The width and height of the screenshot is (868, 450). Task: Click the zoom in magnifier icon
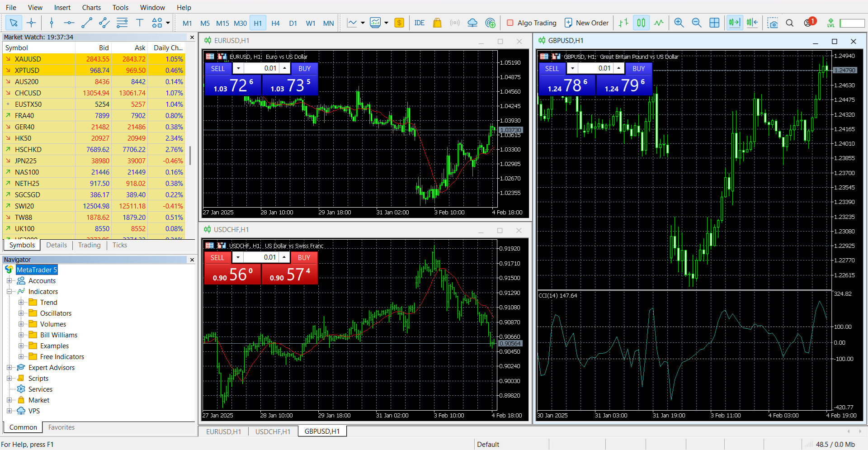pyautogui.click(x=679, y=23)
